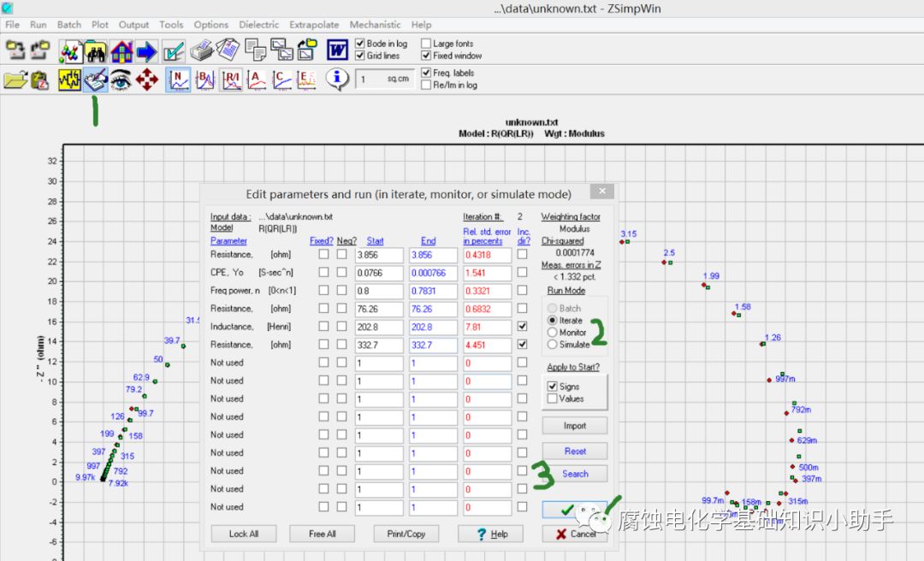Click End field with value 0.7831
Screen dimensions: 924x561
click(433, 291)
